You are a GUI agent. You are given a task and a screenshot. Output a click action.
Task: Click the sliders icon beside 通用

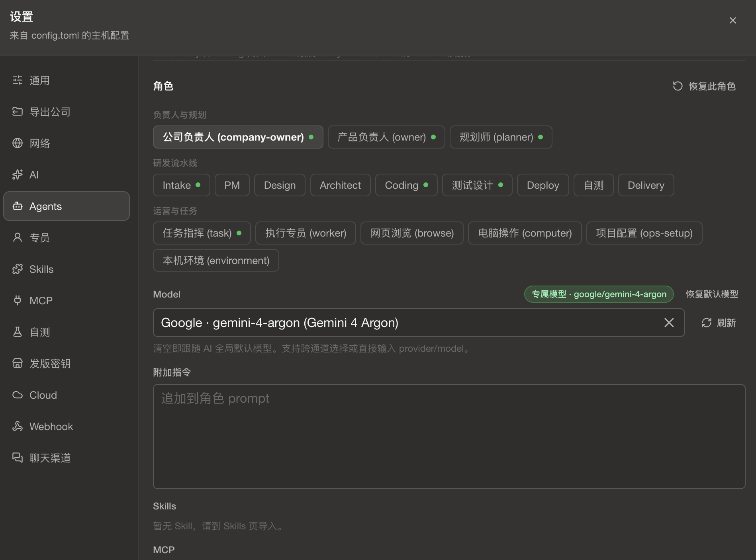pyautogui.click(x=18, y=80)
